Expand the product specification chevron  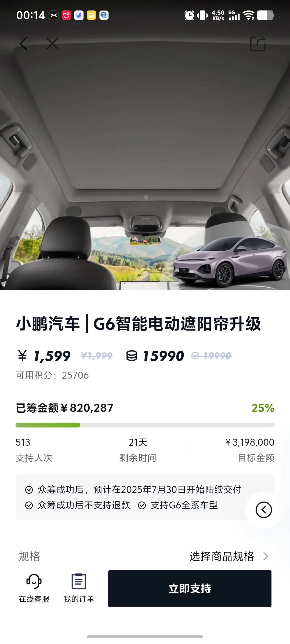pyautogui.click(x=266, y=557)
